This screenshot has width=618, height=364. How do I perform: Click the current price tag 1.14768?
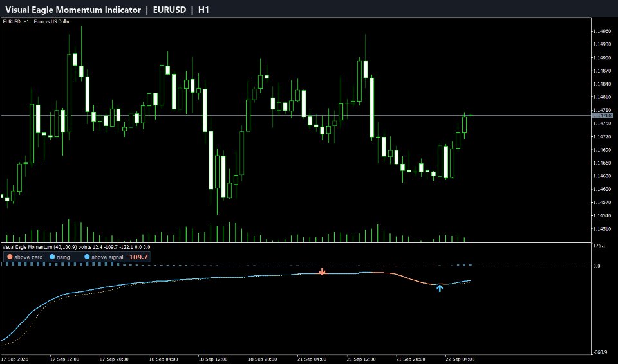[603, 115]
